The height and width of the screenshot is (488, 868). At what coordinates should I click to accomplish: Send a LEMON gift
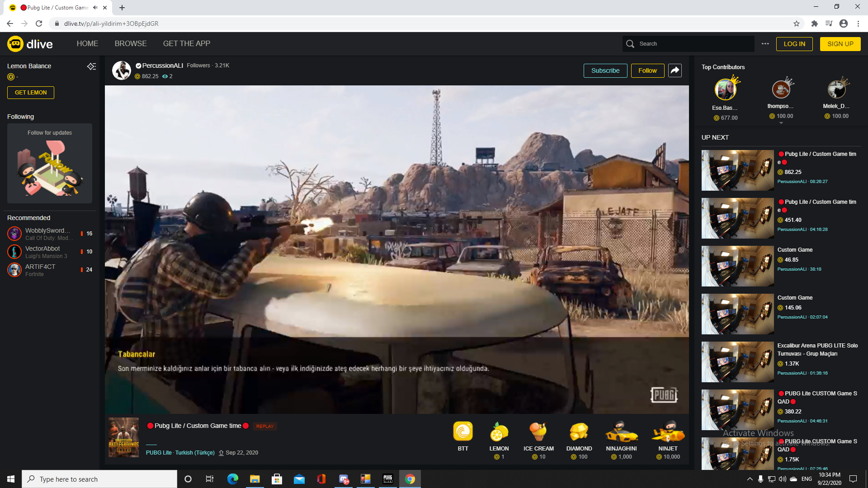tap(499, 441)
